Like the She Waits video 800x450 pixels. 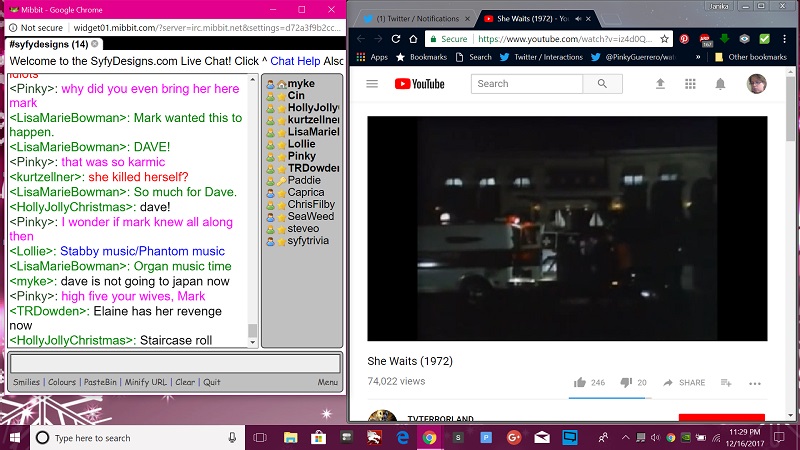580,383
